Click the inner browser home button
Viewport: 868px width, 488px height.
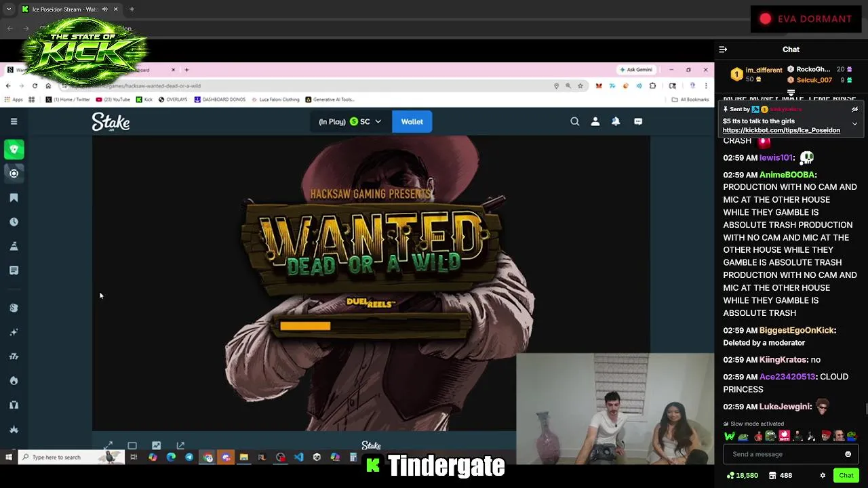(48, 86)
